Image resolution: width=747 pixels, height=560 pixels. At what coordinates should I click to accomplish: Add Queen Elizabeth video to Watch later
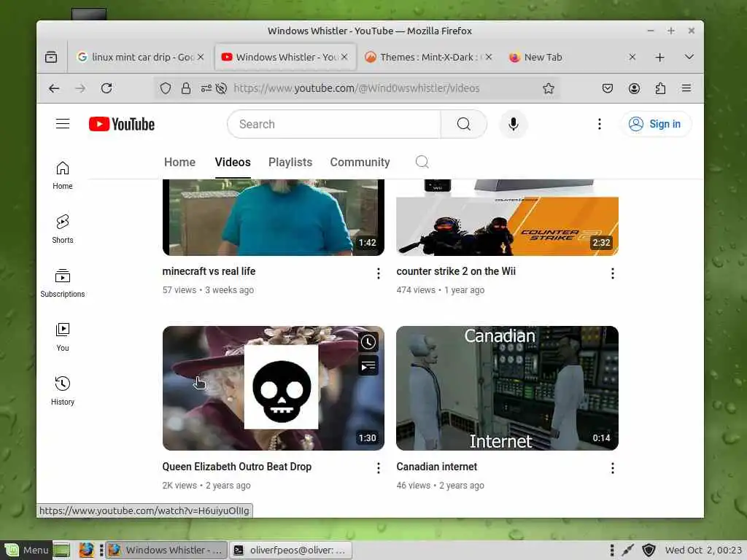pyautogui.click(x=368, y=342)
